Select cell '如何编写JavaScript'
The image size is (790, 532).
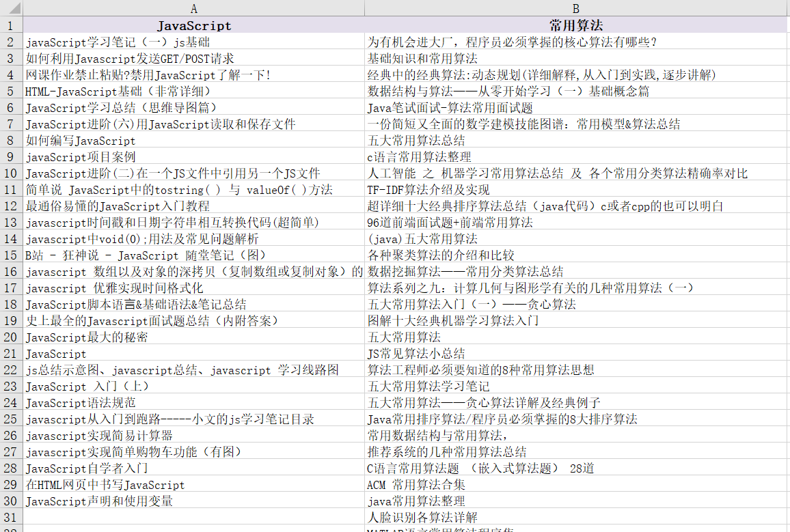pyautogui.click(x=194, y=141)
